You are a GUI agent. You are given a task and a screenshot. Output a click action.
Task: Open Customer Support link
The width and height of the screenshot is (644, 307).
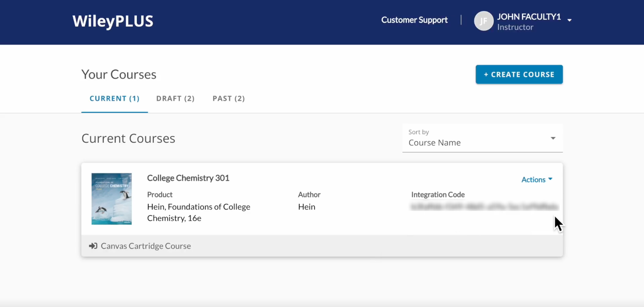pos(414,20)
